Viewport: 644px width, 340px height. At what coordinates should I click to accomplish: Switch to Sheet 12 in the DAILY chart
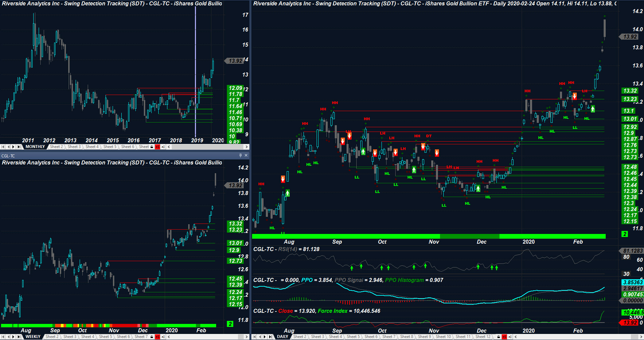483,337
